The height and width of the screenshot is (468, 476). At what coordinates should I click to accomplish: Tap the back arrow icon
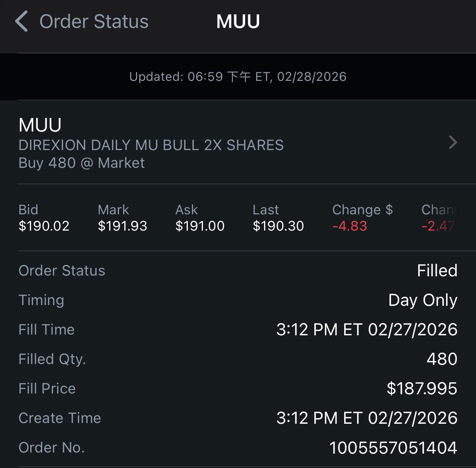[22, 21]
